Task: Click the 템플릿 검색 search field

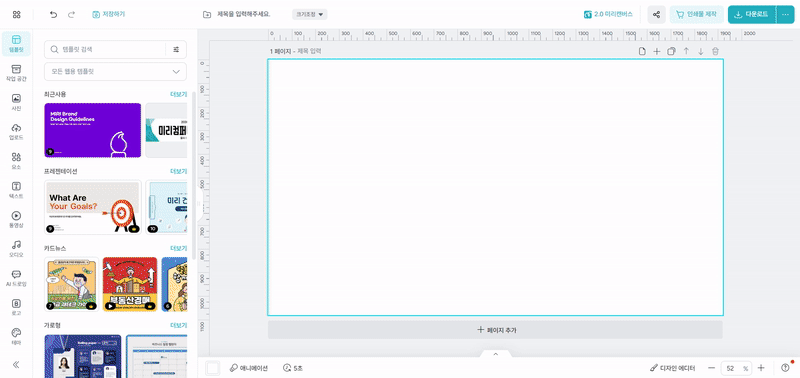Action: coord(105,49)
